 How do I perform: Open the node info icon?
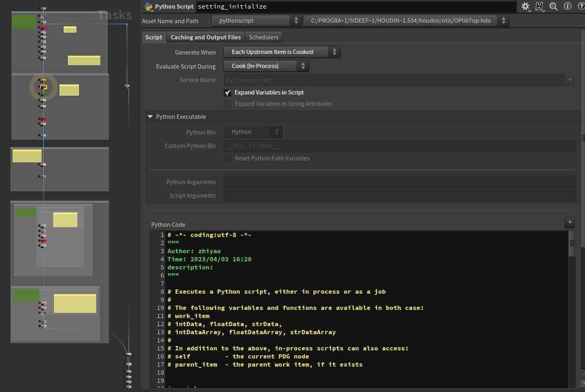tap(567, 6)
